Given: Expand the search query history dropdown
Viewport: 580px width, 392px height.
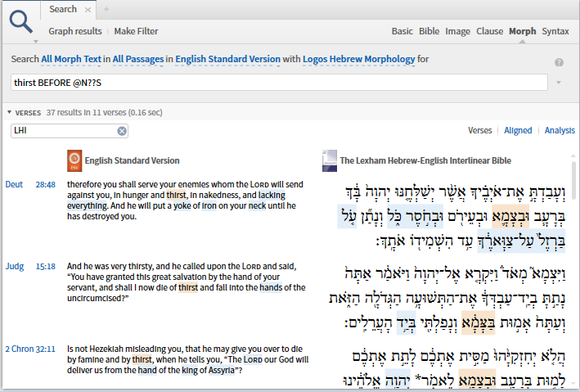Looking at the screenshot, I should pos(559,83).
